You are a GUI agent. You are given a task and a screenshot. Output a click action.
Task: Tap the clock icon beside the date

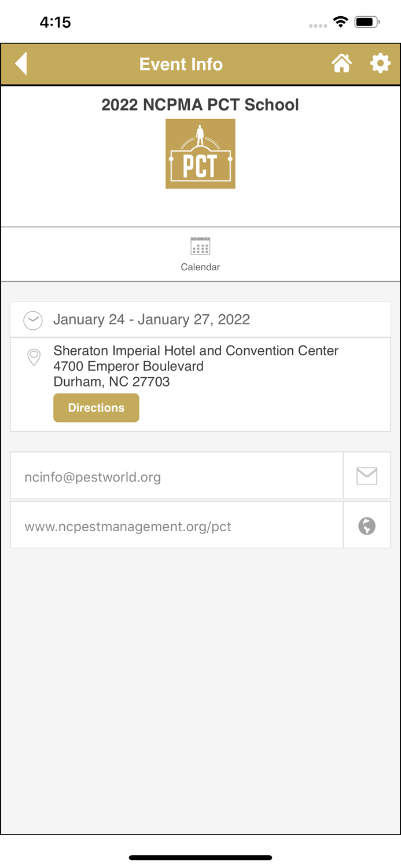(x=33, y=320)
